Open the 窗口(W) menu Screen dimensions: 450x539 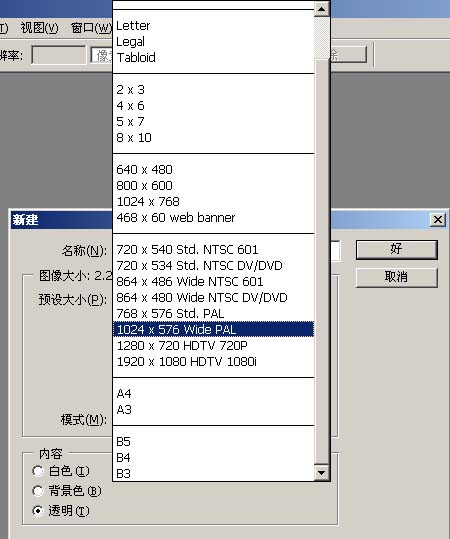pyautogui.click(x=91, y=28)
